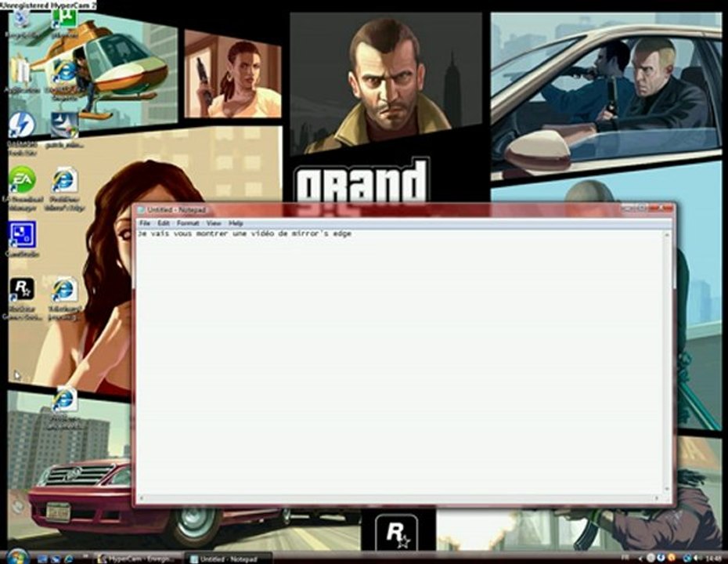
Task: Click the Notepad vertical scrollbar down arrow
Action: (667, 490)
